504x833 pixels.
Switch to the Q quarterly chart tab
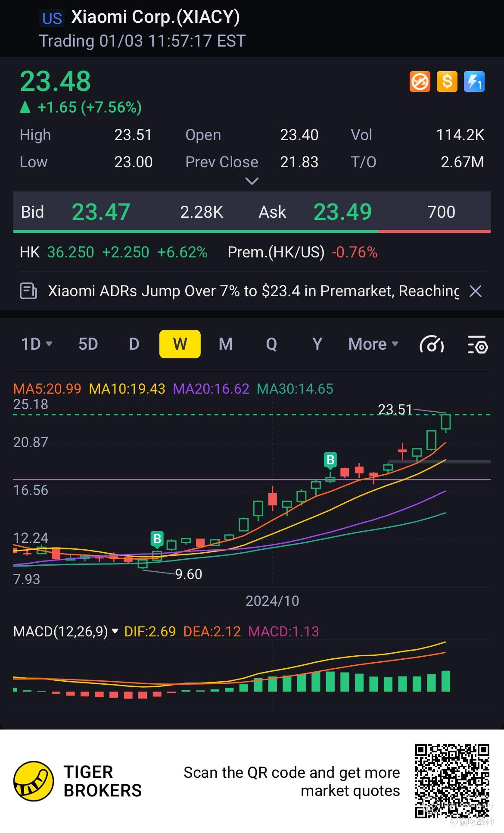tap(271, 344)
